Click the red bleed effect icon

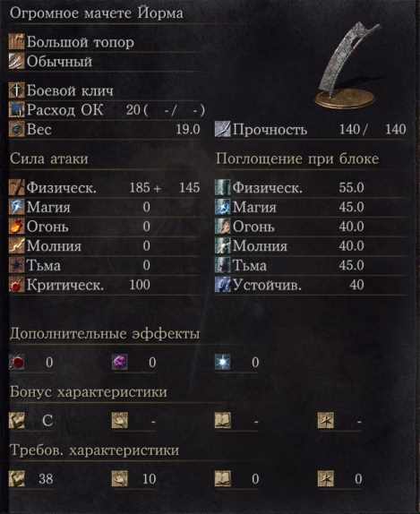[16, 363]
